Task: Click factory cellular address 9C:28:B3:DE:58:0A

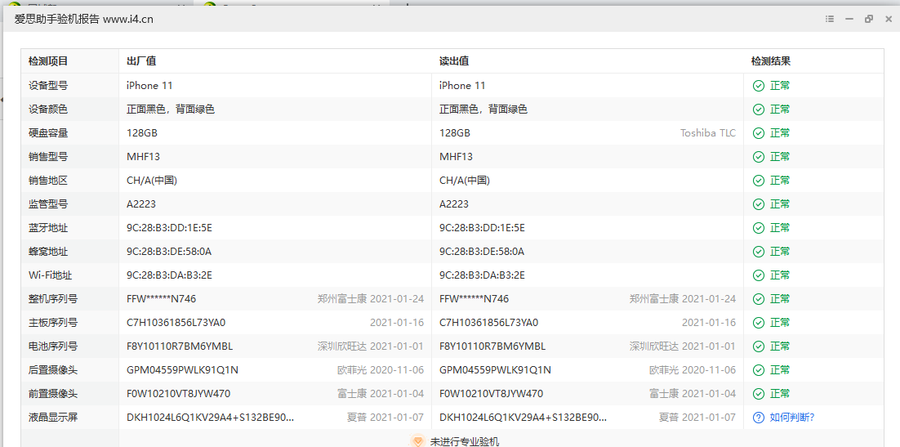Action: coord(169,251)
